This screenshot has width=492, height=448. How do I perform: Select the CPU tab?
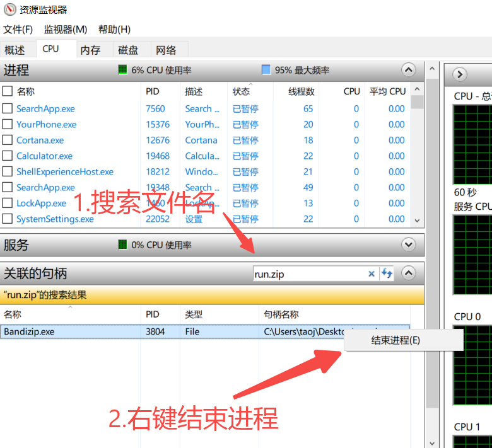tap(57, 49)
